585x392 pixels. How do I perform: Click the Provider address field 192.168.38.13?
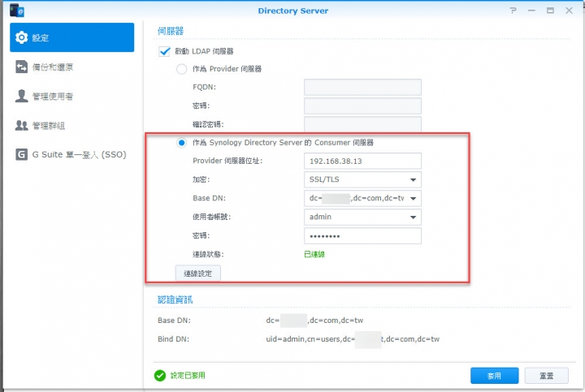pos(362,161)
